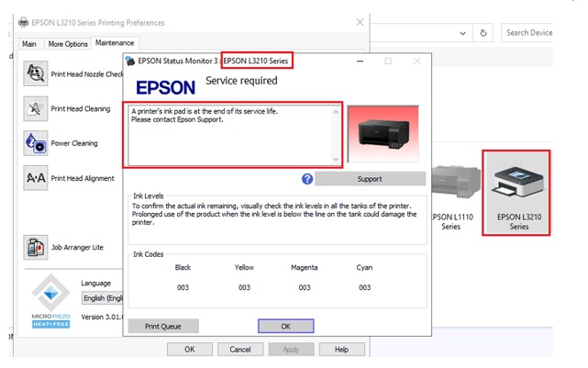Click the Status Monitor title bar icon

pos(130,61)
